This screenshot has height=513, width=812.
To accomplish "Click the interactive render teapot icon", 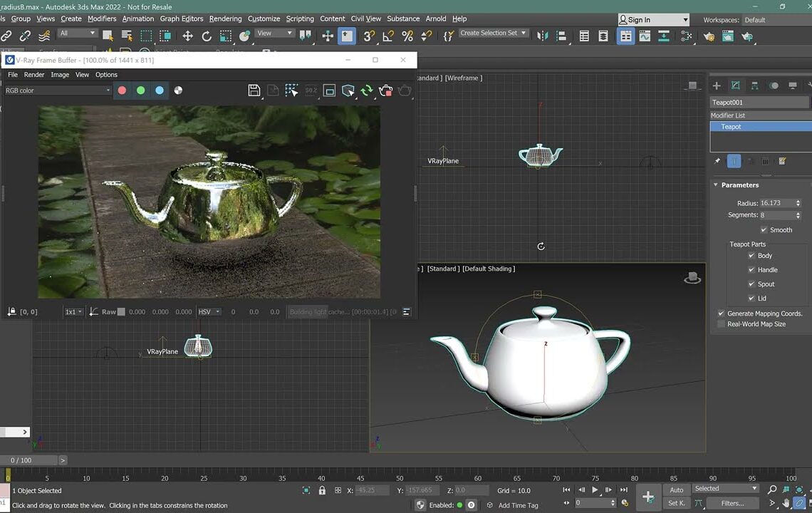I will 385,90.
